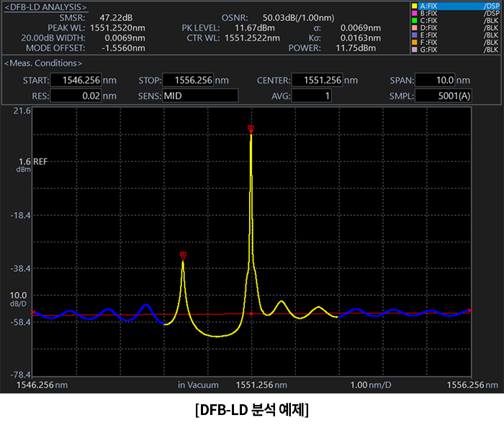Click the START wavelength input field

(76, 80)
